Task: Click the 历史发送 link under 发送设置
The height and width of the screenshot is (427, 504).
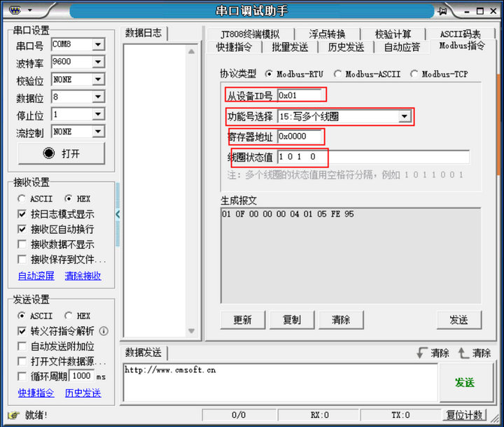Action: pyautogui.click(x=83, y=393)
